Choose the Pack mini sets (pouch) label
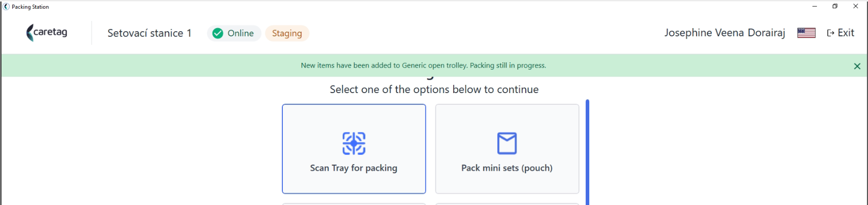The image size is (868, 205). (x=507, y=168)
